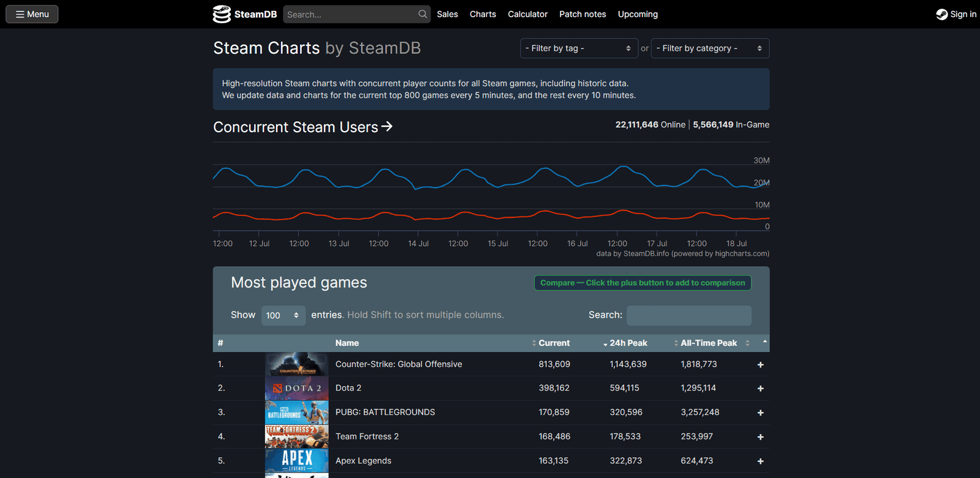Click the SteamDB logo icon

tap(222, 14)
